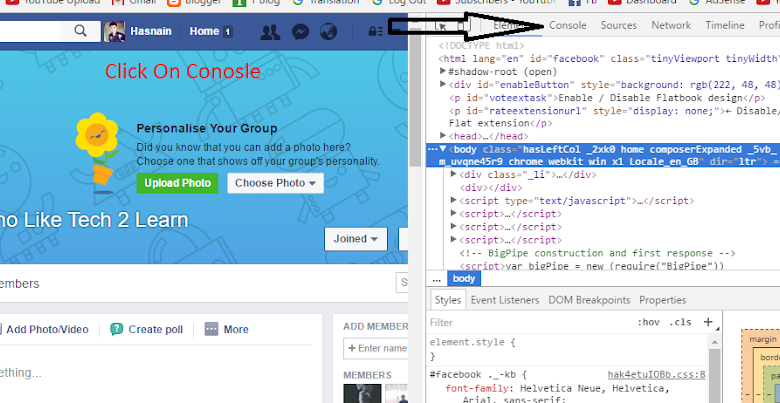Viewport: 780px width, 403px height.
Task: Expand the div class _li node
Action: pos(453,174)
